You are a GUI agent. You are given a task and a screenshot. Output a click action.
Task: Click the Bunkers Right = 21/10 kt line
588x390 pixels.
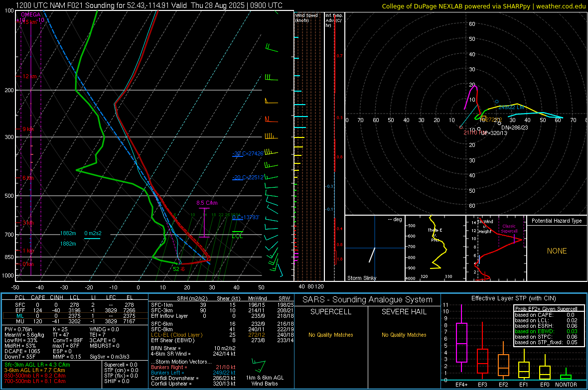pyautogui.click(x=193, y=367)
